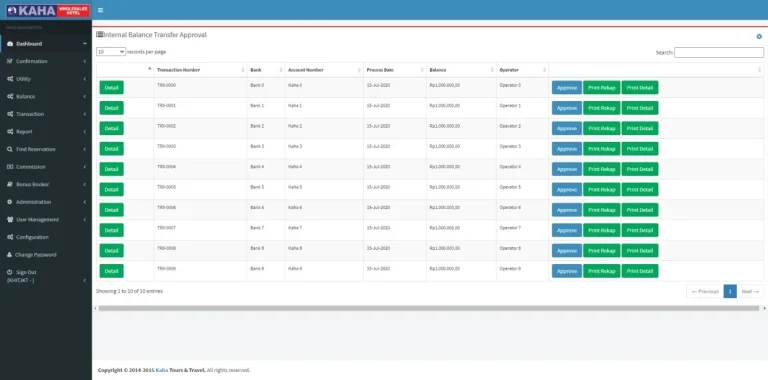Screen dimensions: 768x380
Task: Sort by Bank column header
Action: [x=266, y=70]
